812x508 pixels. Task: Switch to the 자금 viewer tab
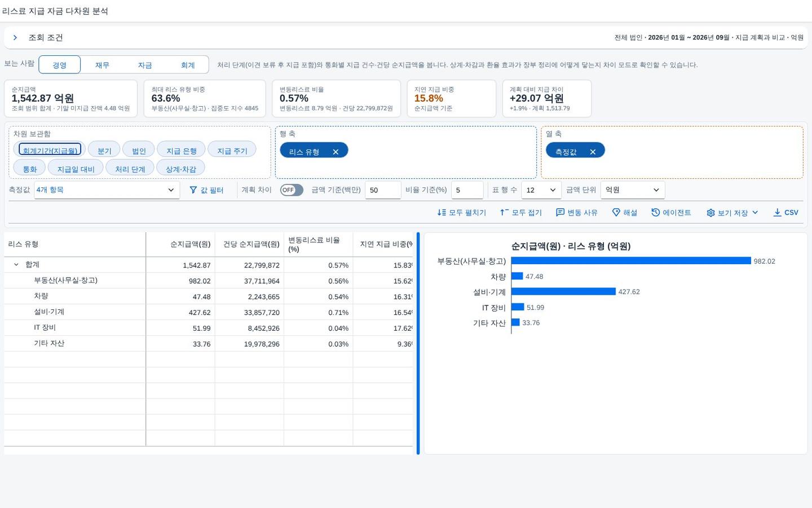(x=145, y=65)
